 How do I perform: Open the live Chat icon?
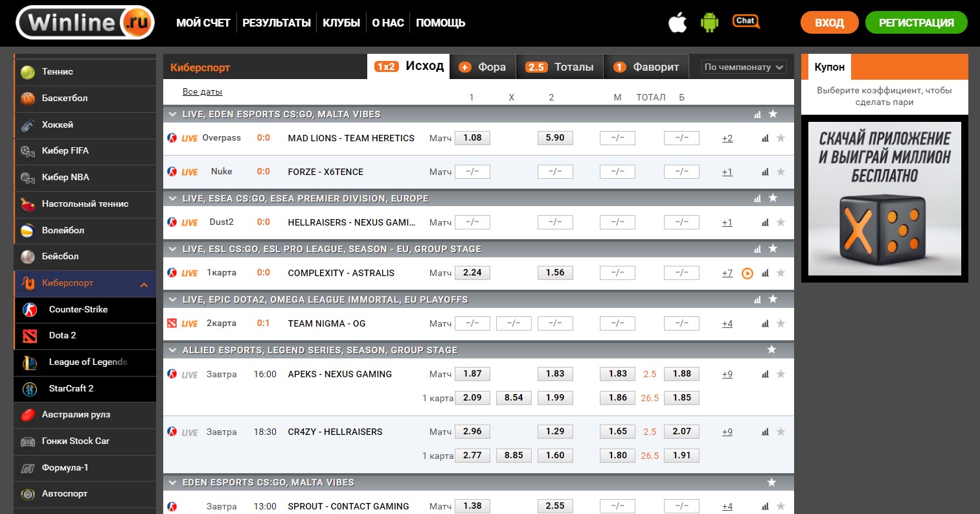click(x=746, y=21)
